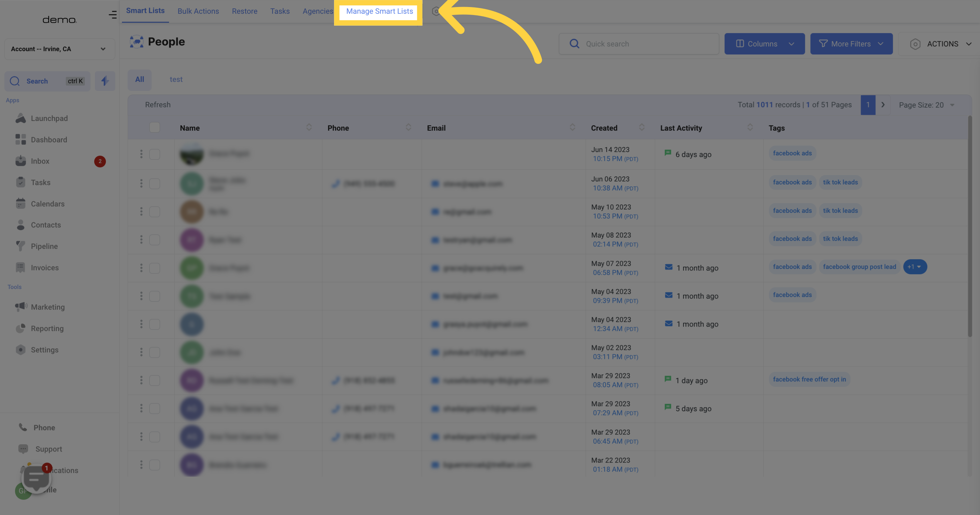Click the facebook free offer opt in tag
The image size is (980, 515).
[809, 379]
